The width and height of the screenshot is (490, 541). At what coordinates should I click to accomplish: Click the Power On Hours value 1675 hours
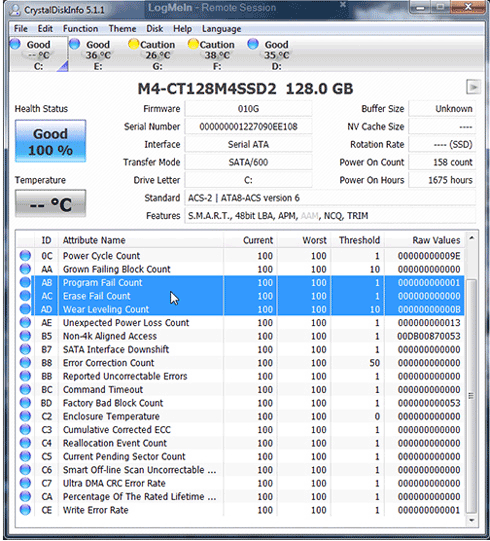pyautogui.click(x=442, y=180)
